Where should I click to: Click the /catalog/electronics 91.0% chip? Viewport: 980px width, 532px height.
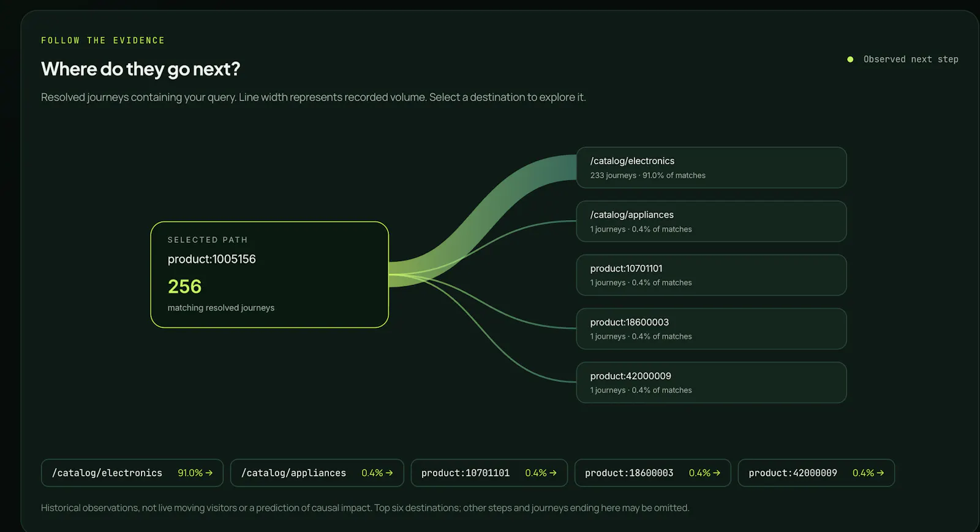132,473
